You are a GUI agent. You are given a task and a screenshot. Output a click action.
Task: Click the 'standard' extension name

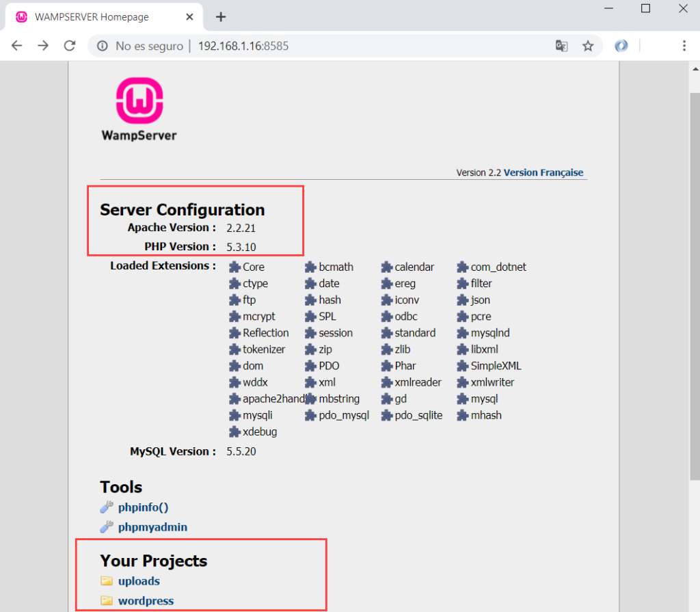(x=415, y=333)
